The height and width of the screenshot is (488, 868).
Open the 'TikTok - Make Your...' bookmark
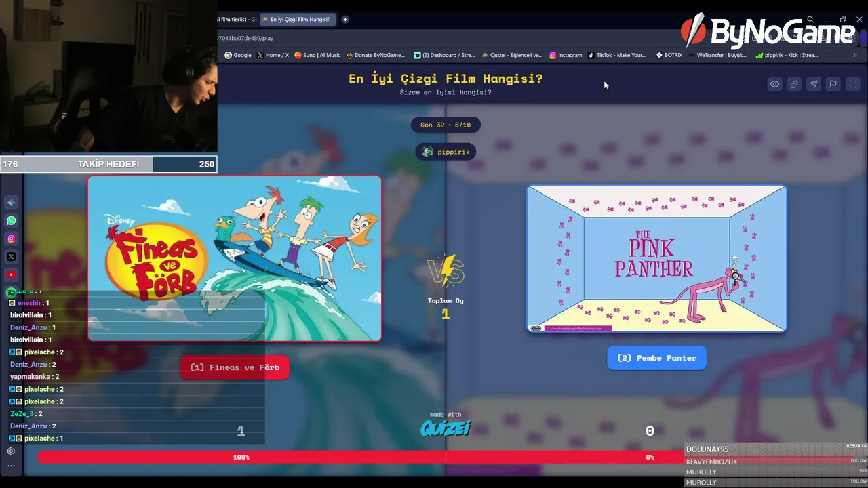[617, 55]
